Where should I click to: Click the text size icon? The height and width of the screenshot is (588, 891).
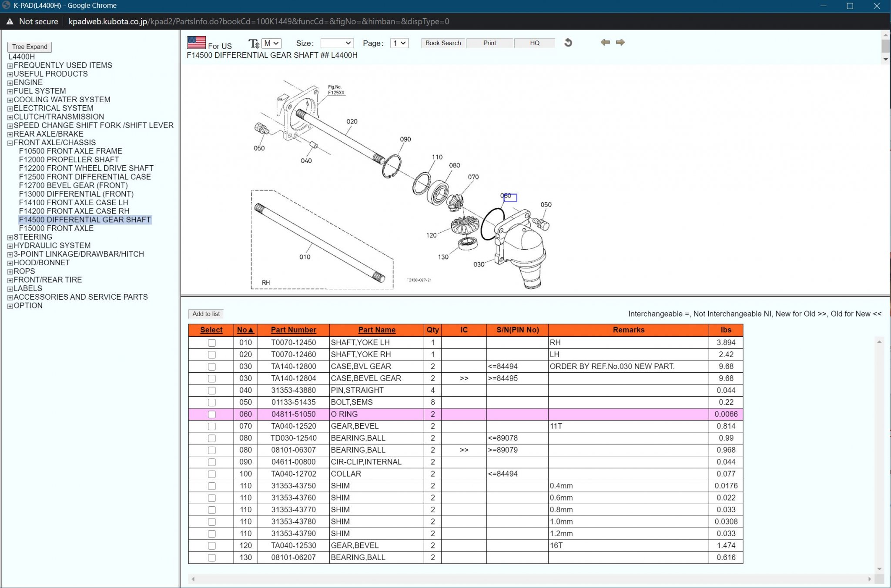click(x=254, y=43)
